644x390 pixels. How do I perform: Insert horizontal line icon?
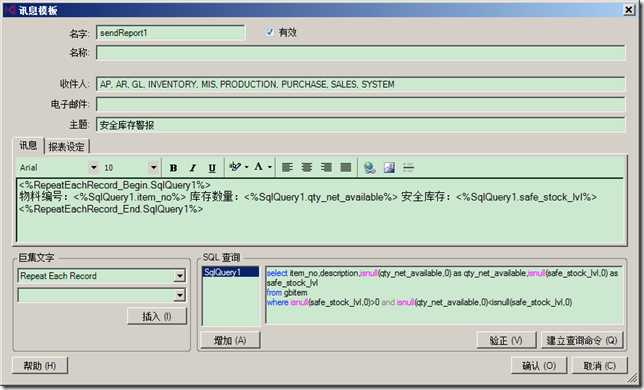408,167
